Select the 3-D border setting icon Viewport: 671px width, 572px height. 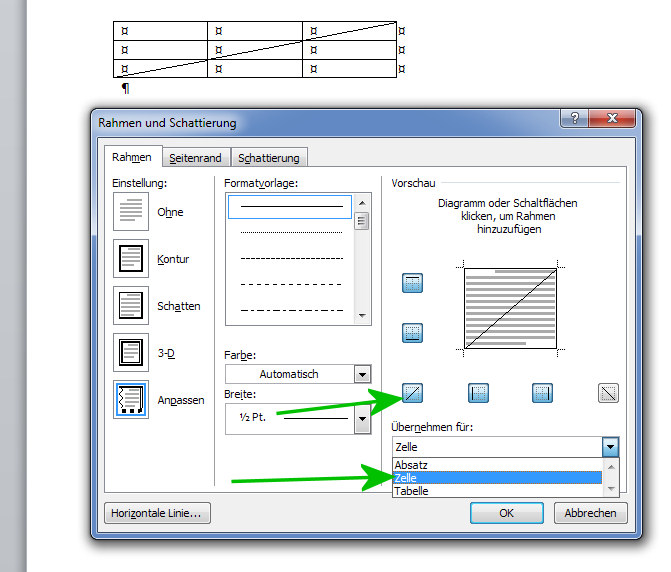point(131,353)
